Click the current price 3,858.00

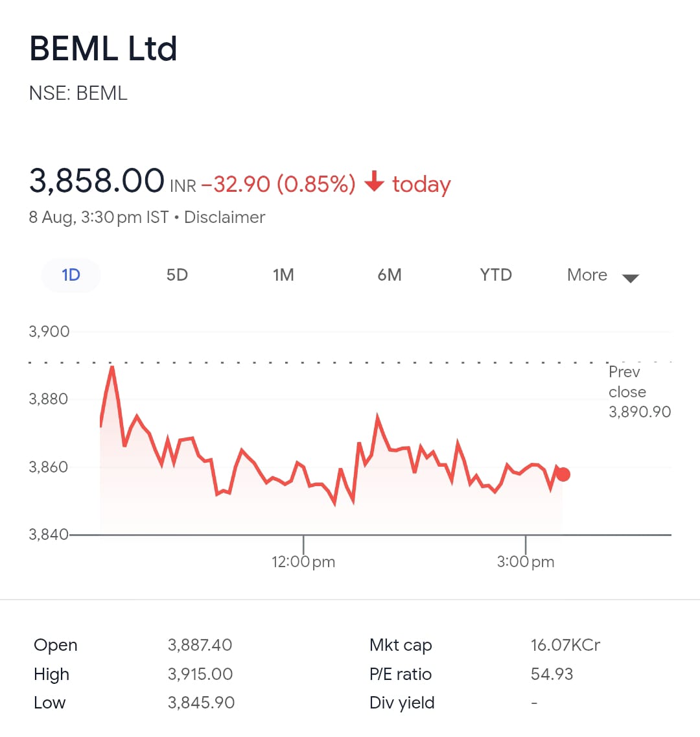(x=97, y=180)
